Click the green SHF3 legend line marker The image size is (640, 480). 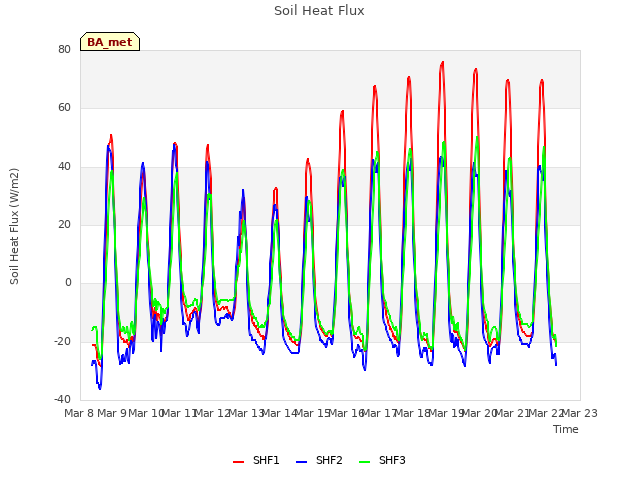[x=364, y=462]
